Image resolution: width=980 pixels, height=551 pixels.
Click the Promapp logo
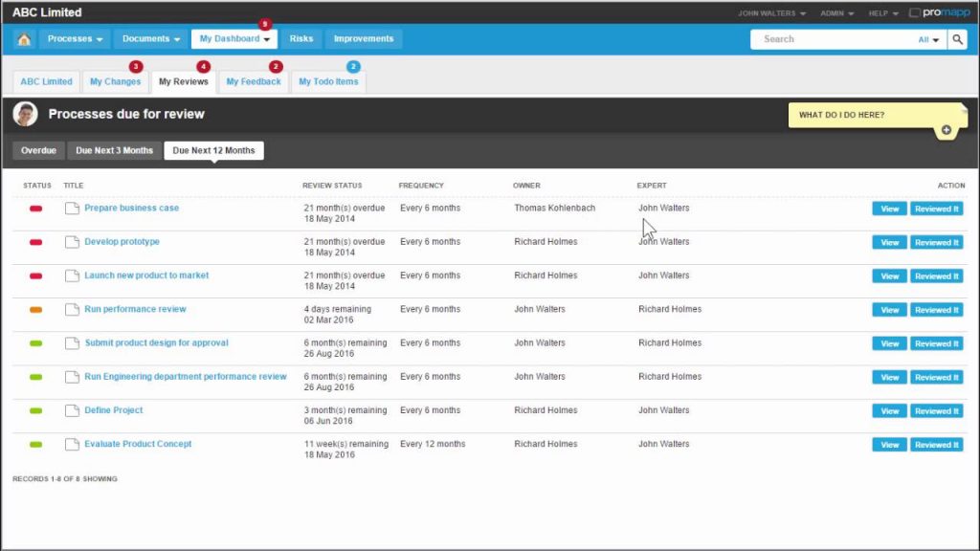click(x=938, y=11)
